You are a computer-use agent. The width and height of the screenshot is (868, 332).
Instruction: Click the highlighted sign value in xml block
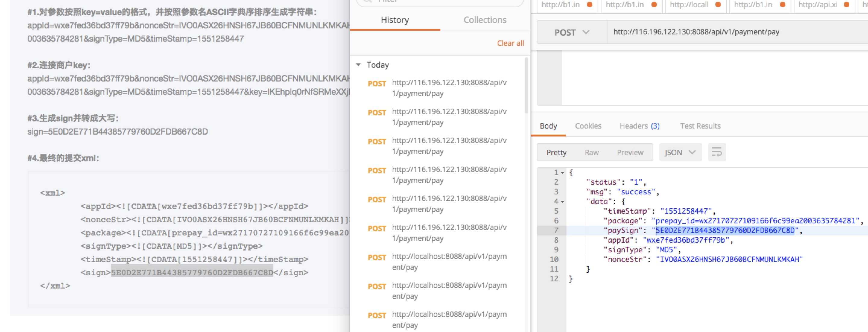coord(192,273)
